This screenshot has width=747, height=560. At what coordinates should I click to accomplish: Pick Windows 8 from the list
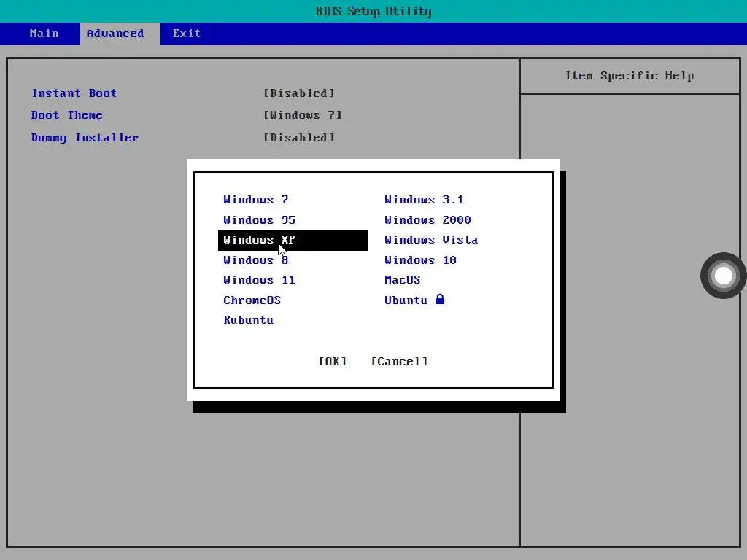point(256,260)
